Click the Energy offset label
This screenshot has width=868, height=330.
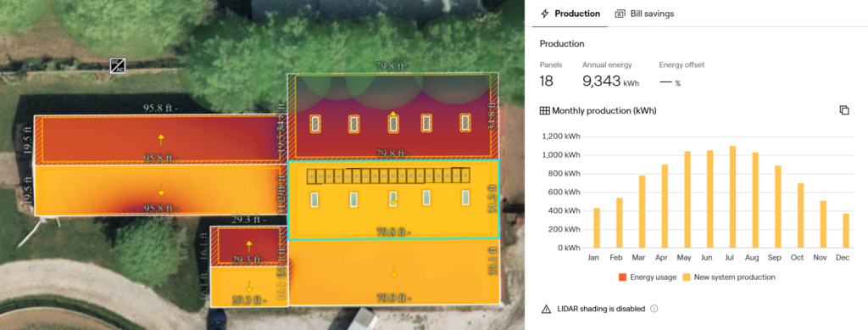tap(682, 64)
